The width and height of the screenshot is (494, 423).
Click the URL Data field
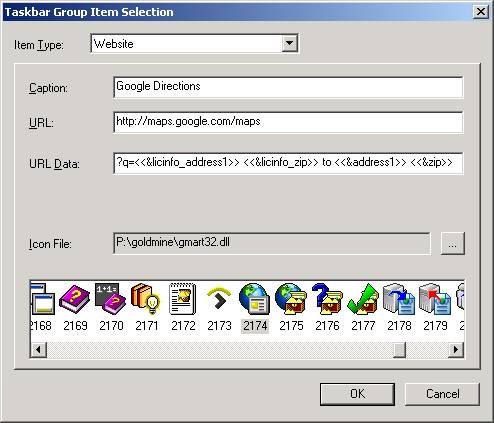[288, 163]
